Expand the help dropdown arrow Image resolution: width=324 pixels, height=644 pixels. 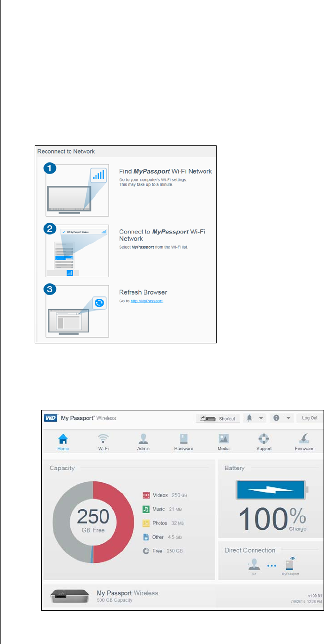pyautogui.click(x=288, y=418)
